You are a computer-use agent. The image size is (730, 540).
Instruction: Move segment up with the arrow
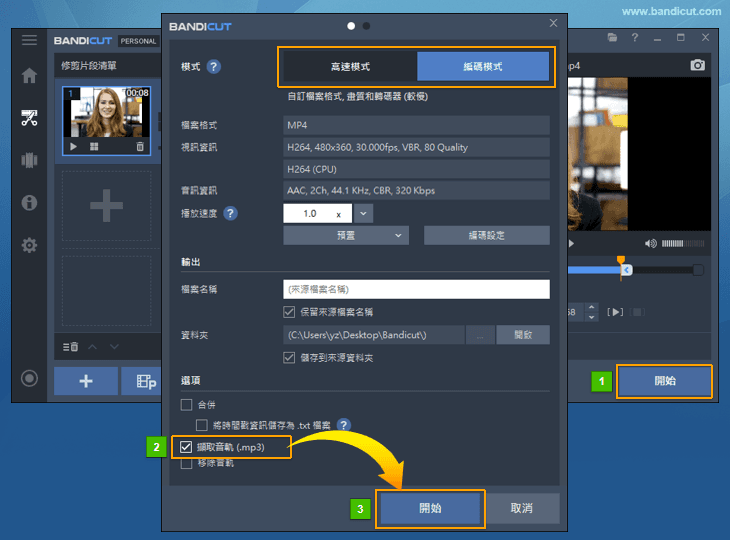(x=93, y=347)
